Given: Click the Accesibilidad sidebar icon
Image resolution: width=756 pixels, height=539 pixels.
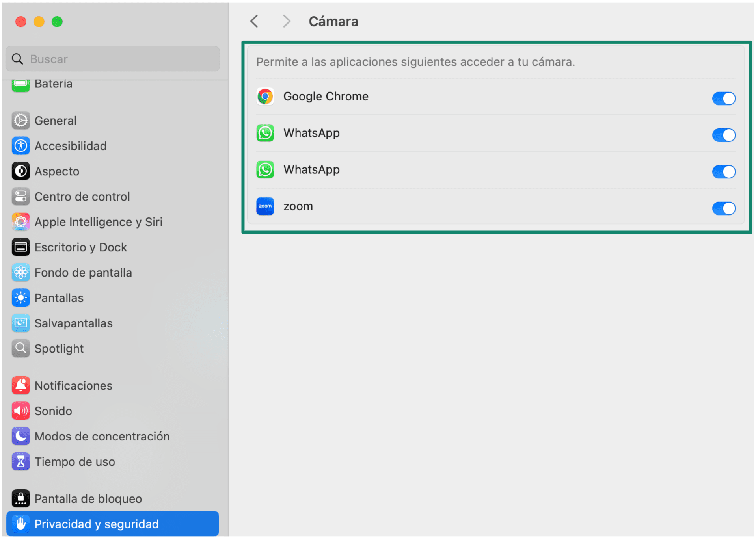Looking at the screenshot, I should 20,146.
